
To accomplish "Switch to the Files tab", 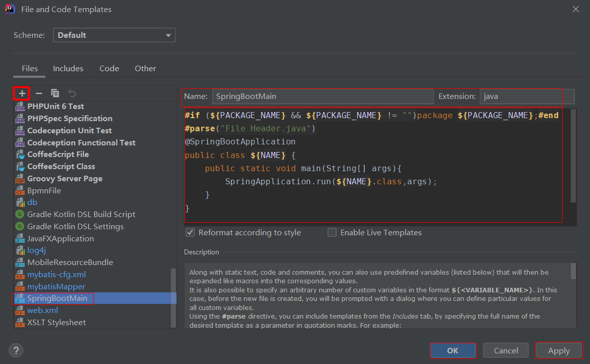I will 30,69.
